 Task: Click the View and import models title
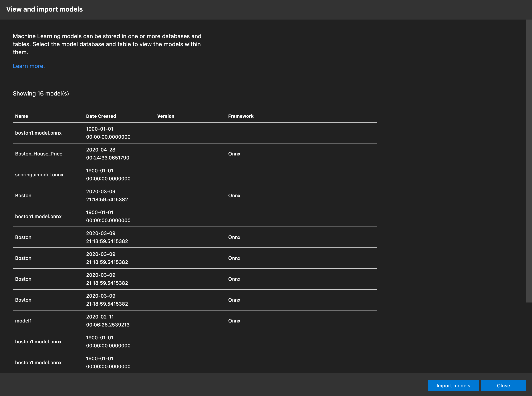(x=45, y=9)
